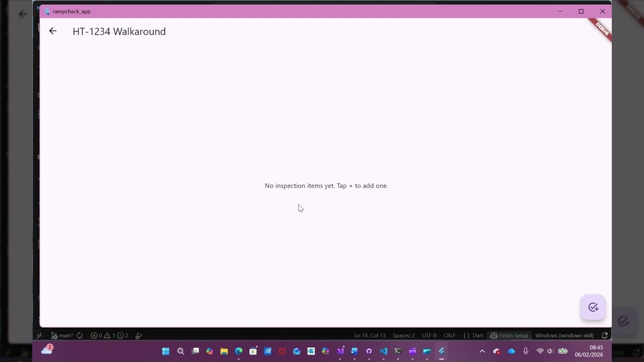Screen dimensions: 644x362
Task: Change indentation via Spaces: 2
Action: pyautogui.click(x=404, y=335)
